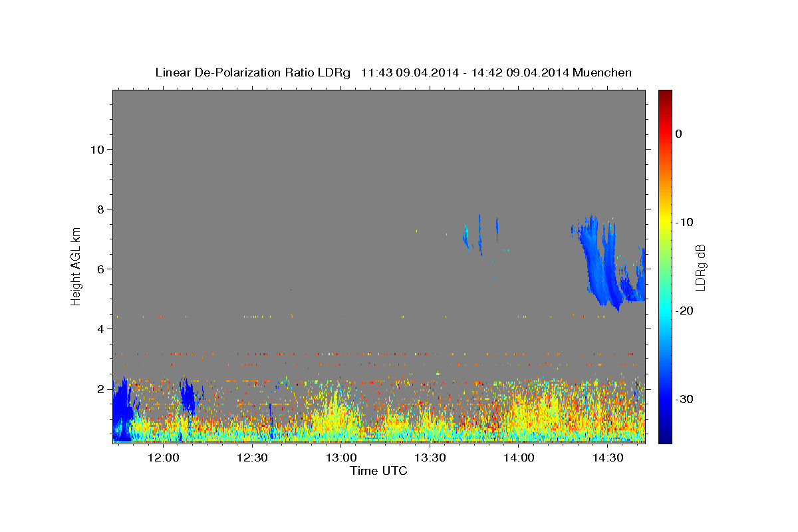Click the height tick label 10

(x=98, y=150)
